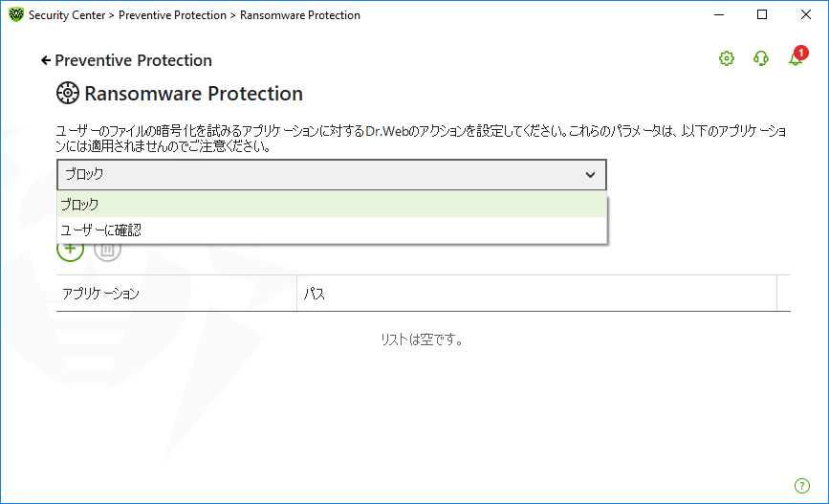
Task: Click the Ransomware Protection target icon
Action: coord(68,93)
